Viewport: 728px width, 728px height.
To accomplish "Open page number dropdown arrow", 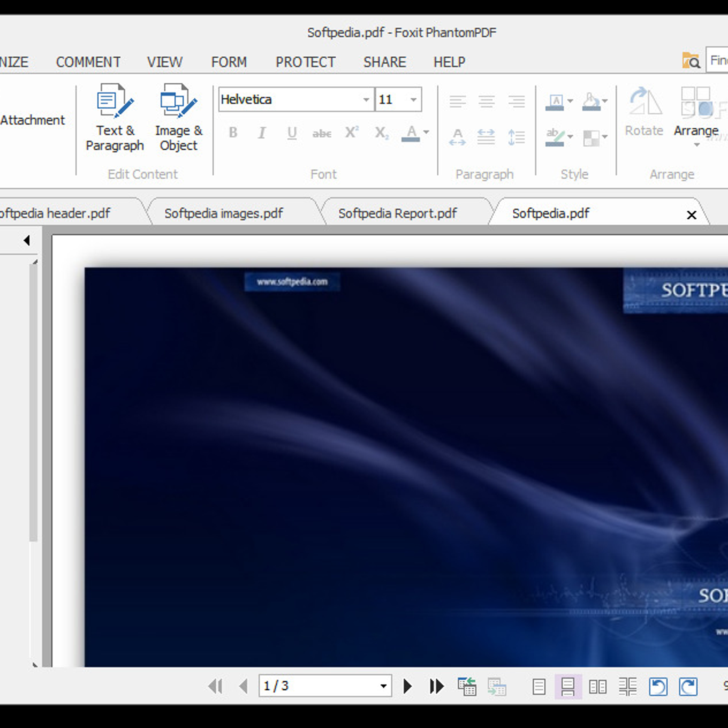I will pyautogui.click(x=384, y=686).
